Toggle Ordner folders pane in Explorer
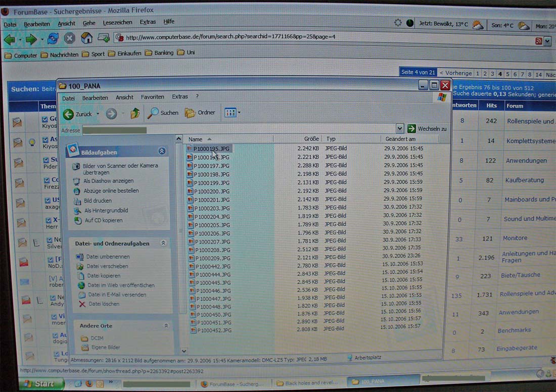The height and width of the screenshot is (392, 556). [x=200, y=113]
